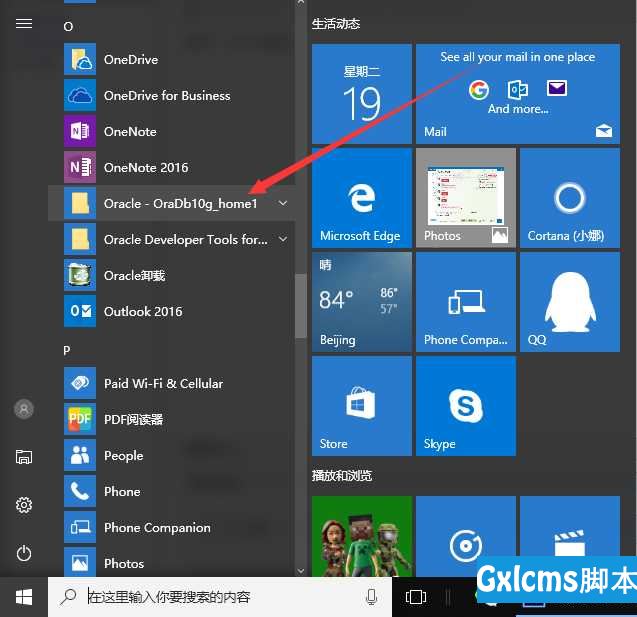Expand Oracle - OraDb10g_home1 chevron
The width and height of the screenshot is (637, 617).
283,203
